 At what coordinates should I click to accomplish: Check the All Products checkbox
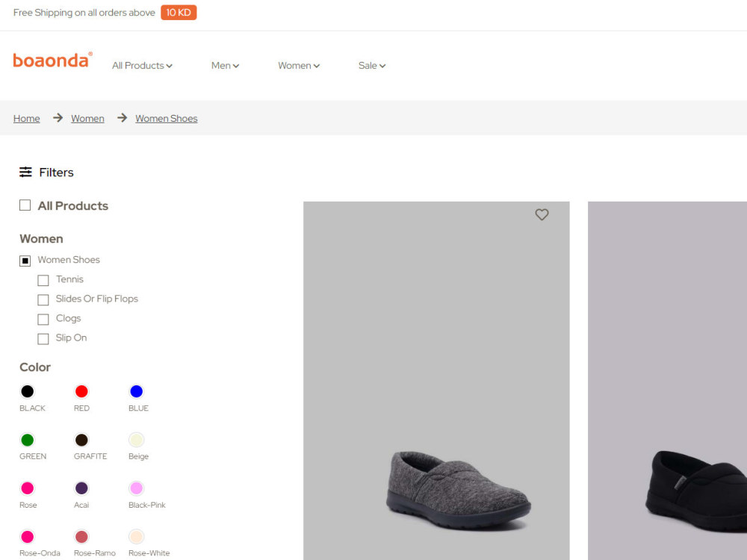[25, 205]
